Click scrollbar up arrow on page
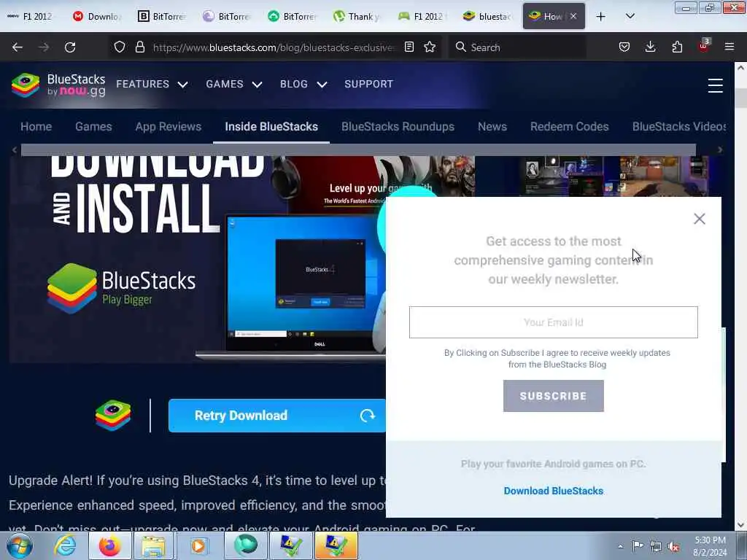 click(x=740, y=68)
